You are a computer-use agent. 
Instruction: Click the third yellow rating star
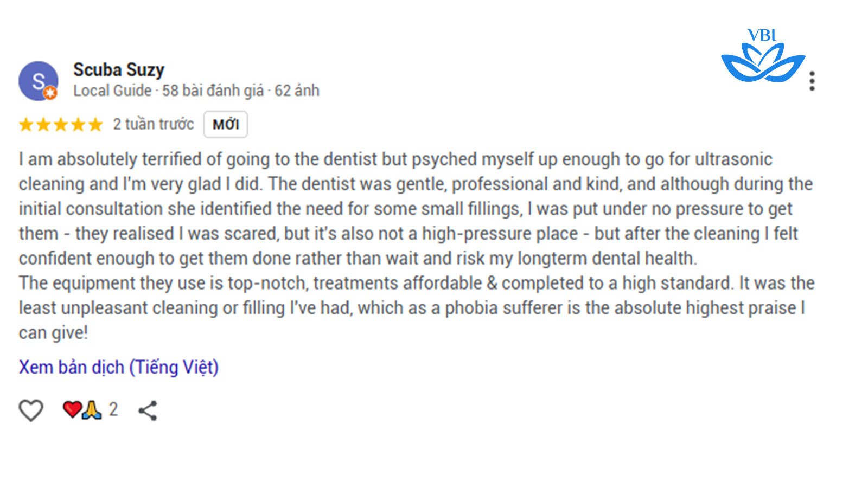click(61, 125)
